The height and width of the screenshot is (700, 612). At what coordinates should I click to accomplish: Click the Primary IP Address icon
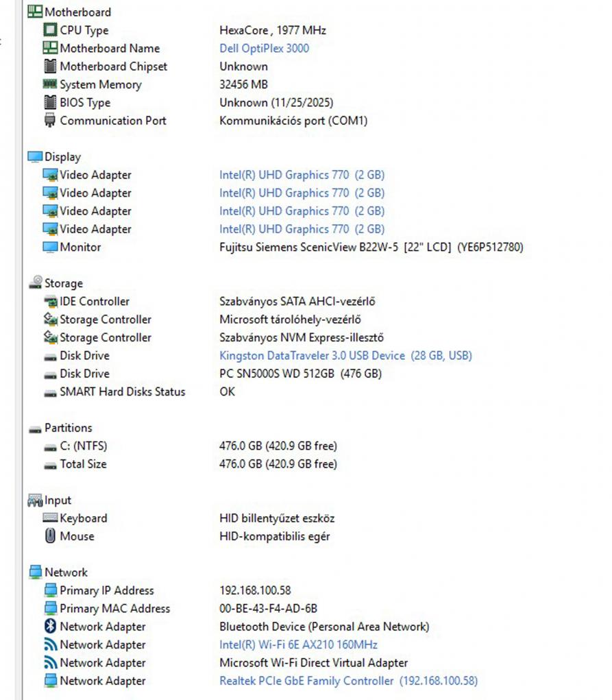pos(50,590)
